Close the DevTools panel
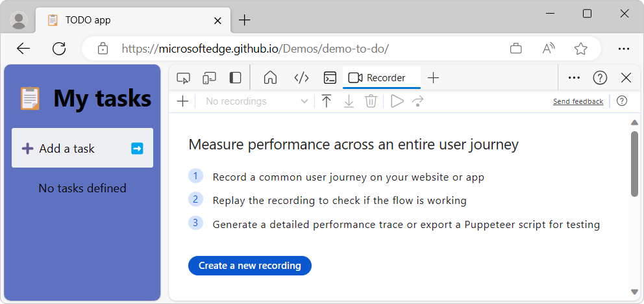 point(626,78)
